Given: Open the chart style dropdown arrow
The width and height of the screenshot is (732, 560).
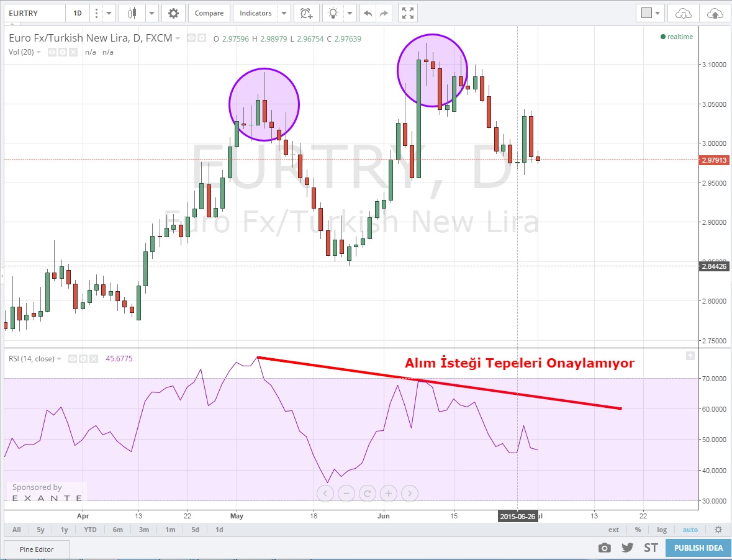Looking at the screenshot, I should [x=151, y=13].
